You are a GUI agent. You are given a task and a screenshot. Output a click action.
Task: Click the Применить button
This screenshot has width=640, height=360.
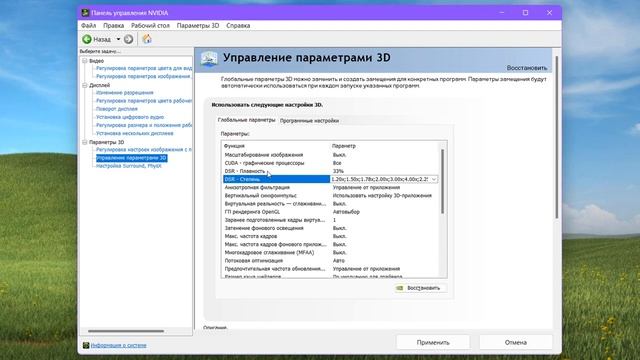(x=433, y=342)
